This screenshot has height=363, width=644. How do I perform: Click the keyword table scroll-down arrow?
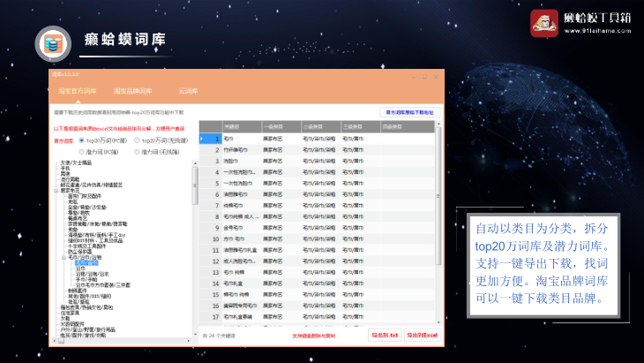438,322
